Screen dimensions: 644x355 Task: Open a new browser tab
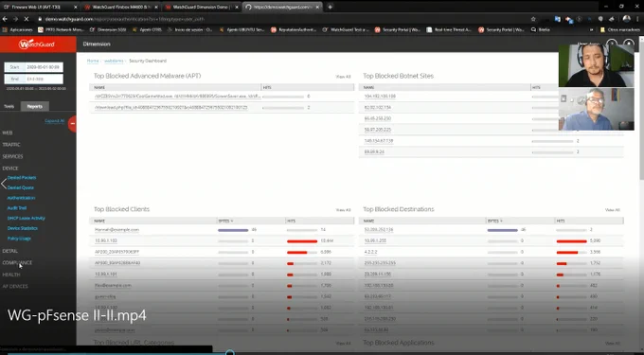(x=330, y=7)
